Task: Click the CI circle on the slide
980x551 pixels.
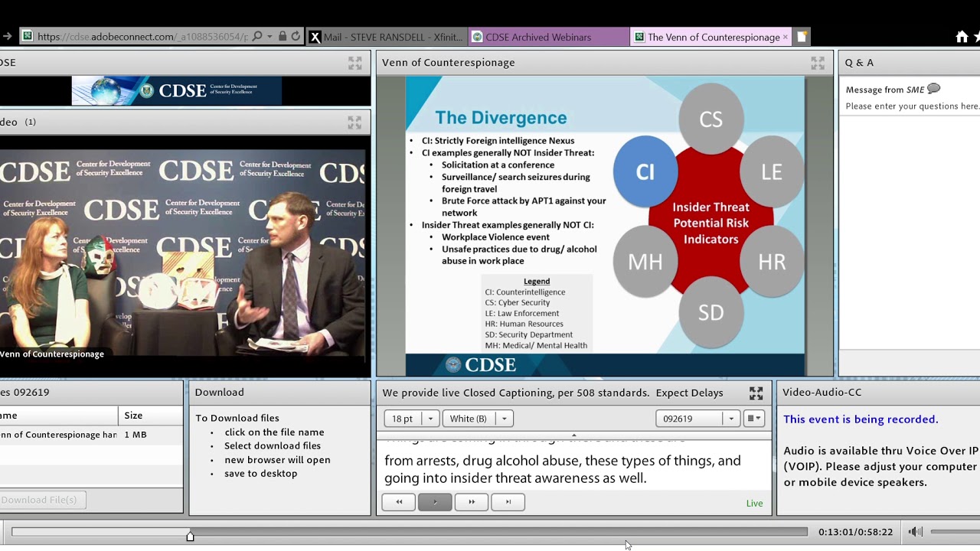Action: [645, 171]
